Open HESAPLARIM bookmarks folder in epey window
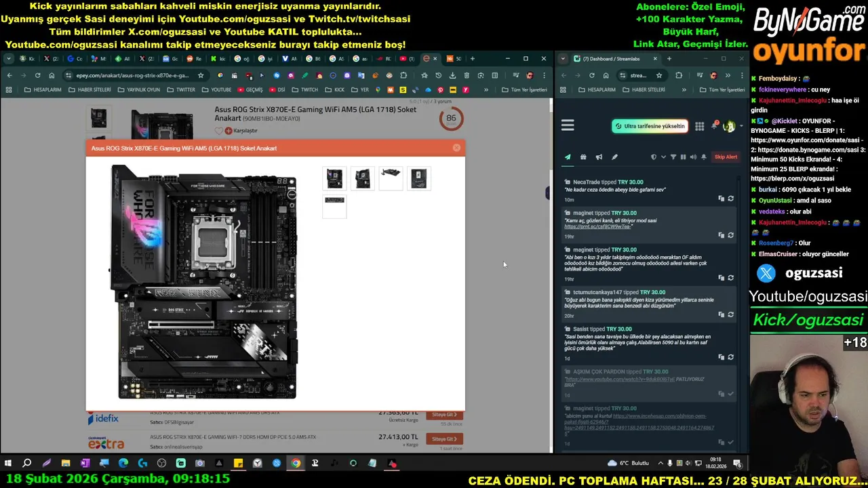868x488 pixels. pyautogui.click(x=43, y=89)
